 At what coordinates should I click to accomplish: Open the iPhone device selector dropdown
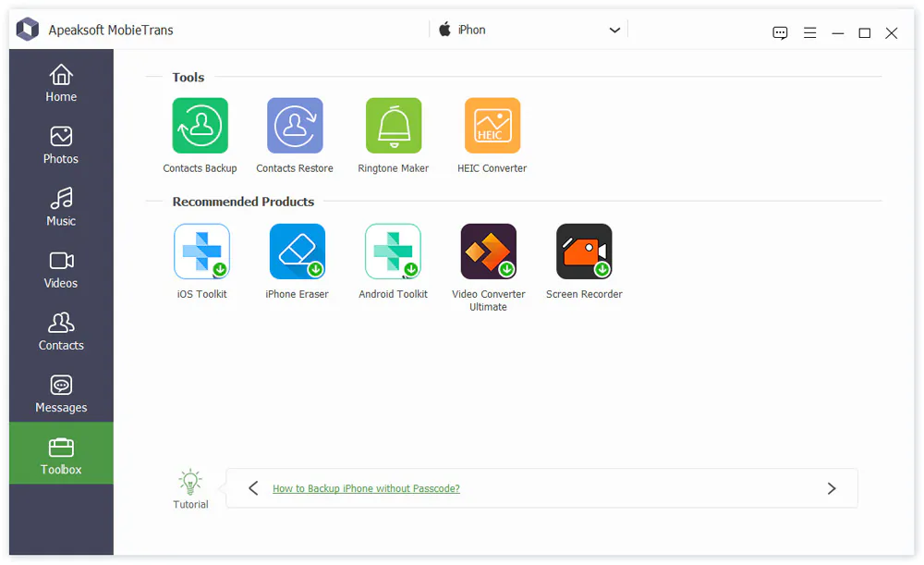pos(614,30)
